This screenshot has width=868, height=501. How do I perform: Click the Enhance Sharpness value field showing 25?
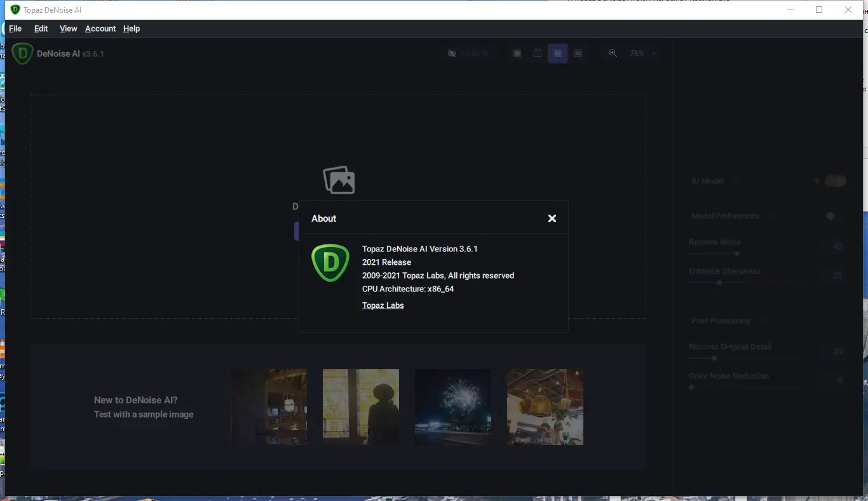(x=832, y=276)
